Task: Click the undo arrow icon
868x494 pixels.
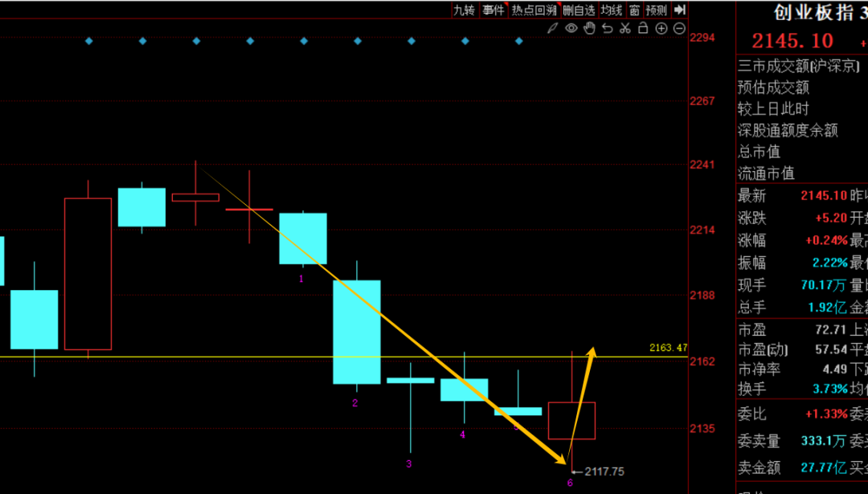Action: tap(608, 29)
